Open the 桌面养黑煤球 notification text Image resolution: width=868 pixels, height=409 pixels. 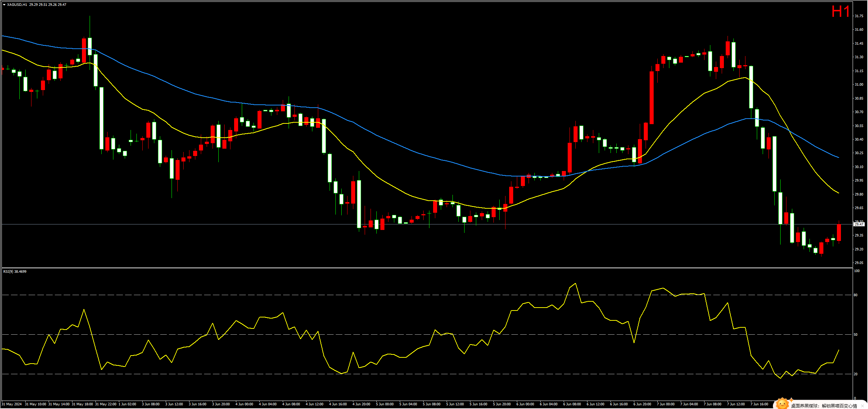click(x=824, y=406)
